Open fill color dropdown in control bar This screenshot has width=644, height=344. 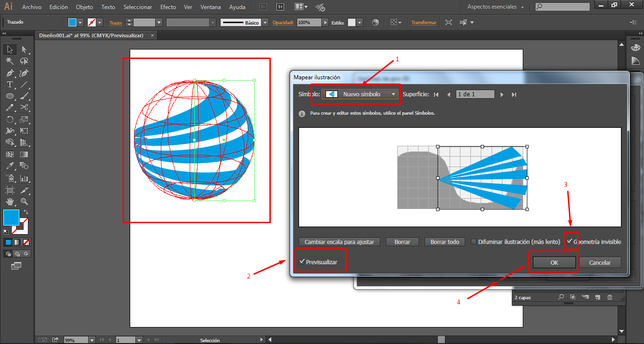tap(80, 22)
